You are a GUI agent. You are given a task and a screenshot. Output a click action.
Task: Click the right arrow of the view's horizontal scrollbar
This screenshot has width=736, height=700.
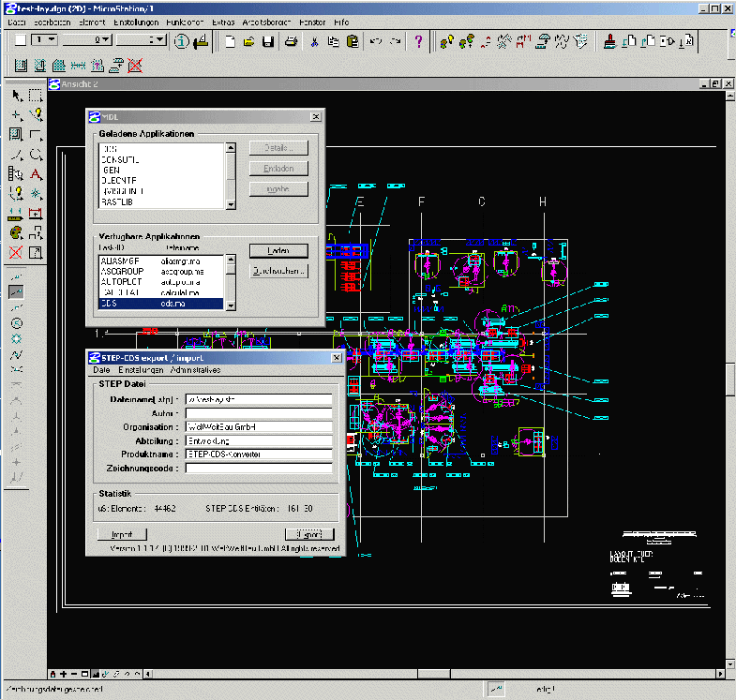pos(720,674)
